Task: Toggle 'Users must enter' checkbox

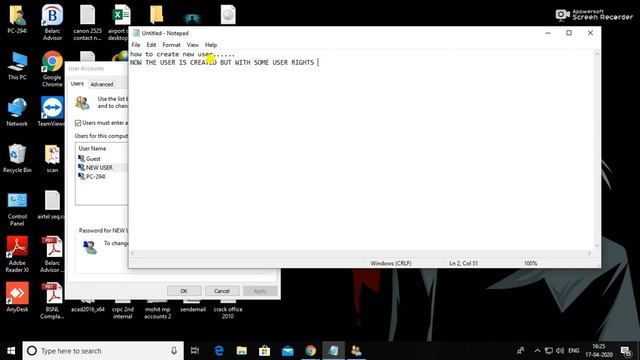Action: 78,123
